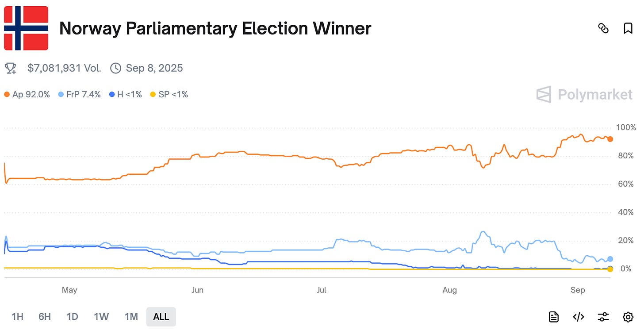This screenshot has height=334, width=644.
Task: Open the embed code icon
Action: click(x=579, y=317)
